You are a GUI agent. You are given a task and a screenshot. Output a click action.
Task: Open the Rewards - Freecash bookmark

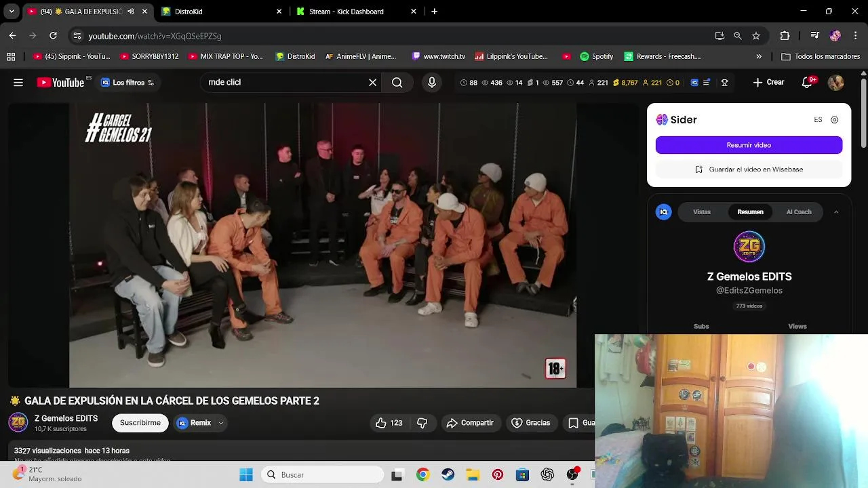tap(662, 56)
